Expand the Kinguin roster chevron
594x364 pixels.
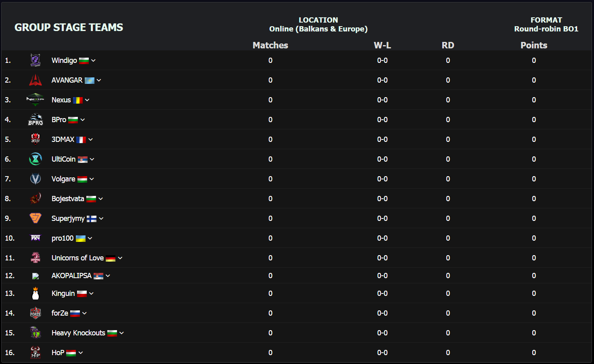click(92, 293)
